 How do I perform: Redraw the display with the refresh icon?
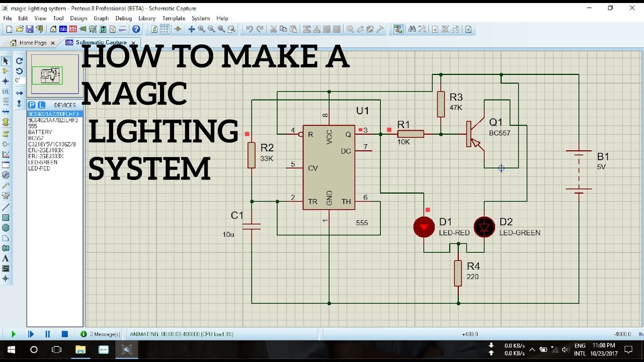[x=154, y=29]
